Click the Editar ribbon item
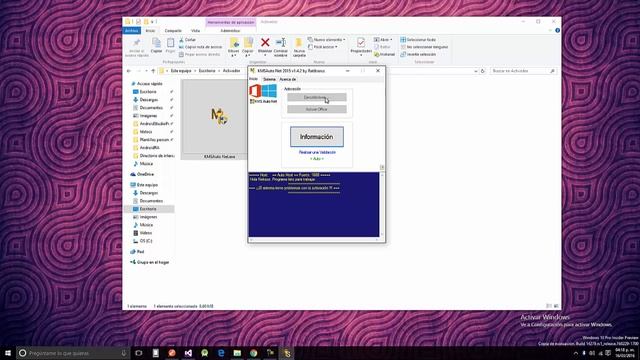This screenshot has height=360, width=640. click(x=382, y=47)
